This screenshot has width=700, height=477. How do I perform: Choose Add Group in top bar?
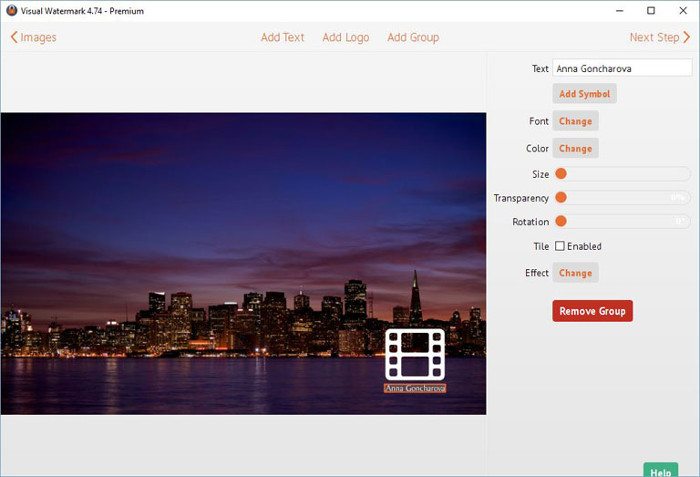(413, 37)
